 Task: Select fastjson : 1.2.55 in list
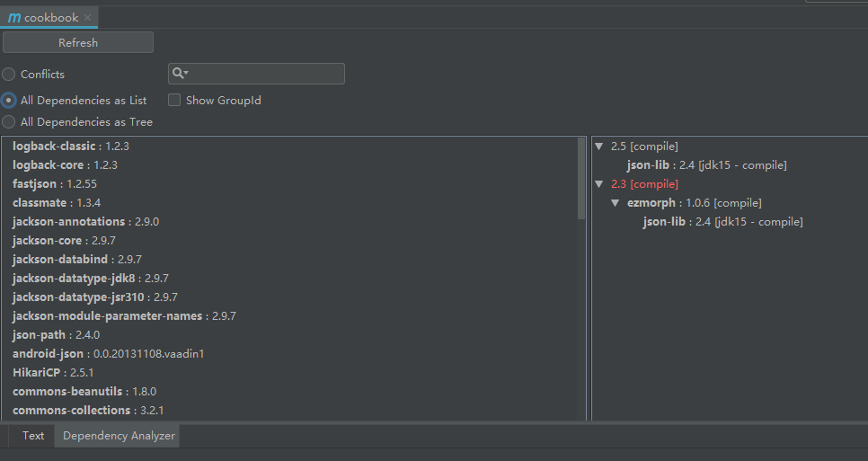pos(55,183)
